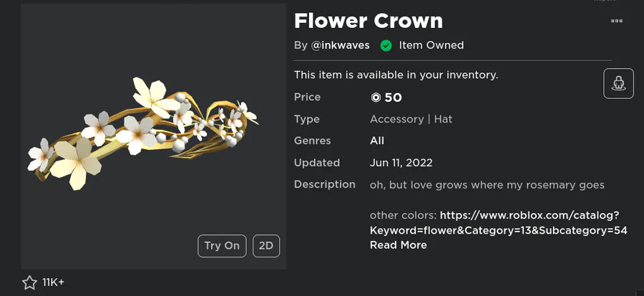Viewport: 644px width, 296px height.
Task: Click the inventory availability message
Action: click(x=396, y=75)
